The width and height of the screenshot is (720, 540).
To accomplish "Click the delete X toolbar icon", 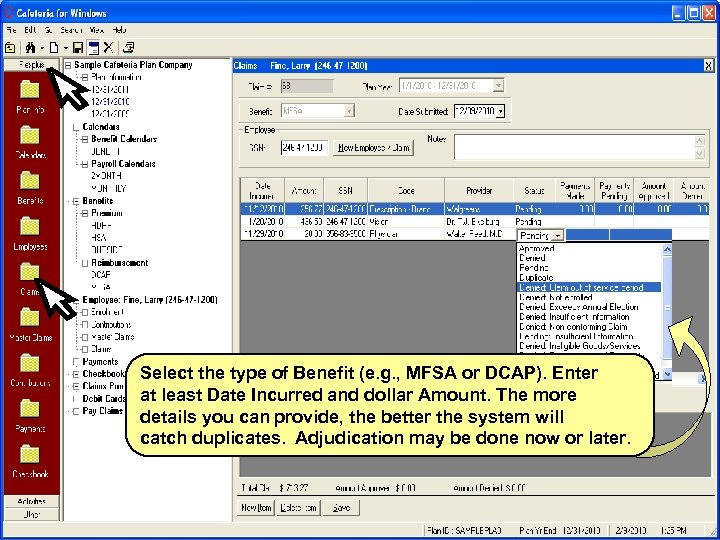I will tap(108, 47).
